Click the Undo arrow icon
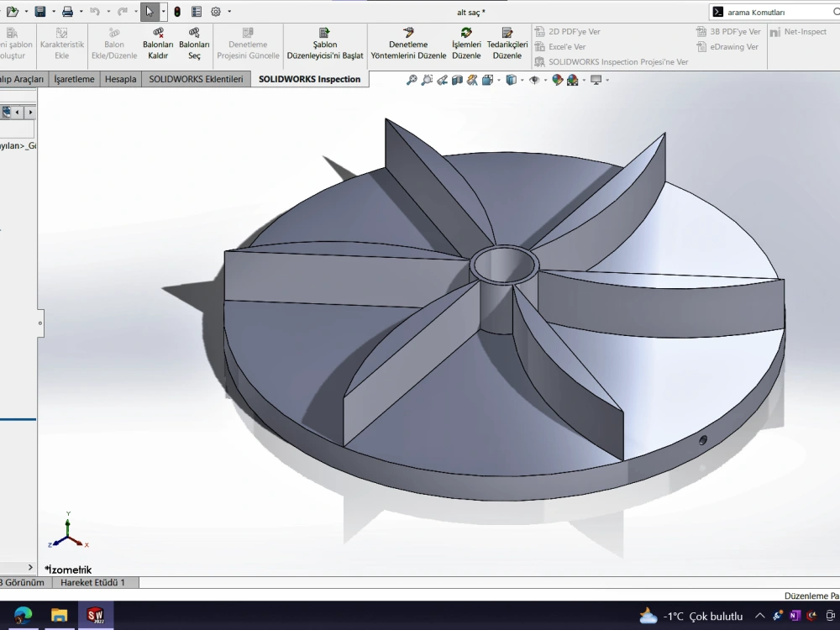The width and height of the screenshot is (840, 630). click(95, 11)
